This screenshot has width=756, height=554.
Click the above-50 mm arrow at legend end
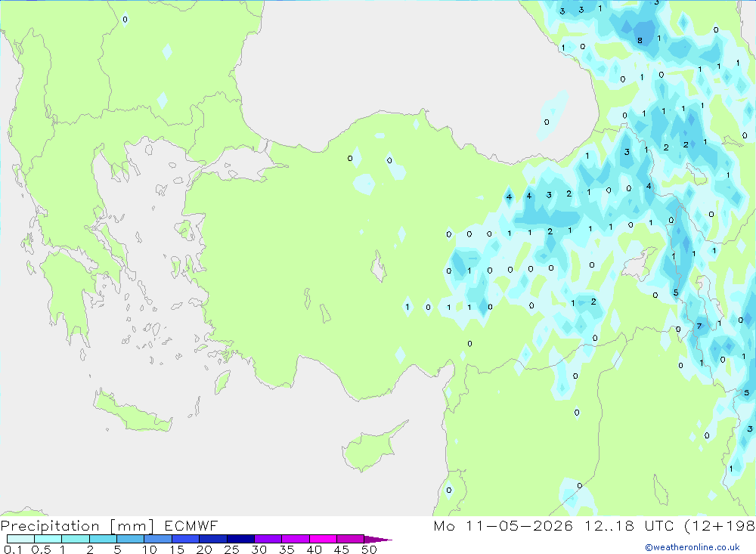(378, 540)
